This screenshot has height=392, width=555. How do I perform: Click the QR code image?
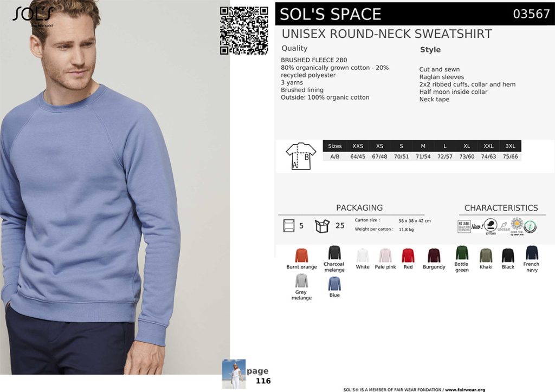coord(243,31)
